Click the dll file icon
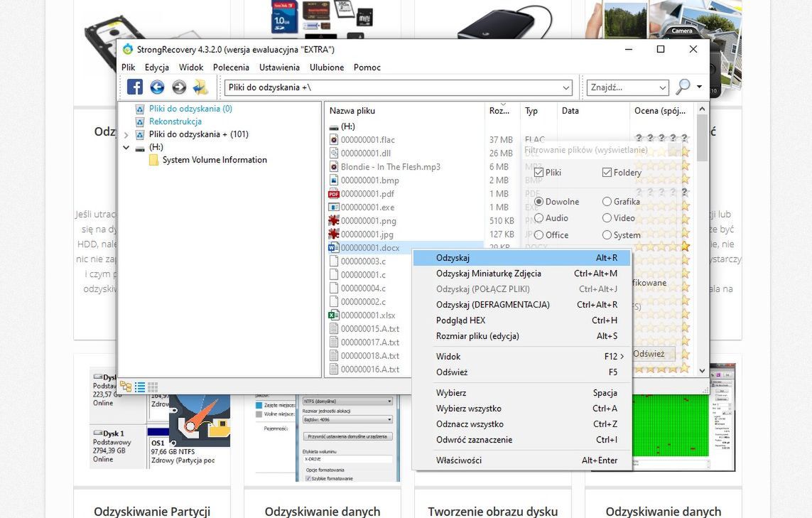This screenshot has height=518, width=812. [x=334, y=153]
